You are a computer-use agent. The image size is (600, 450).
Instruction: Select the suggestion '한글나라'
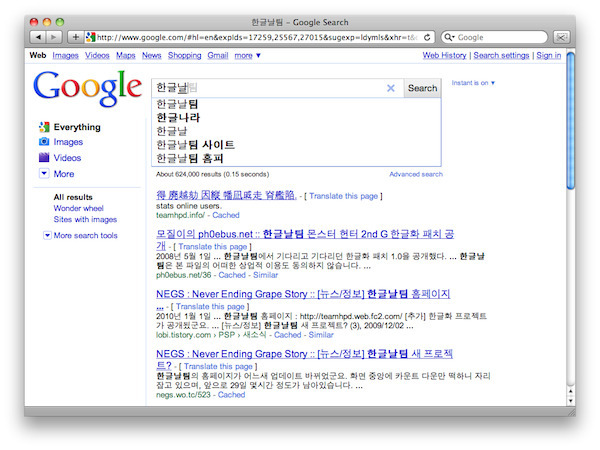point(296,117)
